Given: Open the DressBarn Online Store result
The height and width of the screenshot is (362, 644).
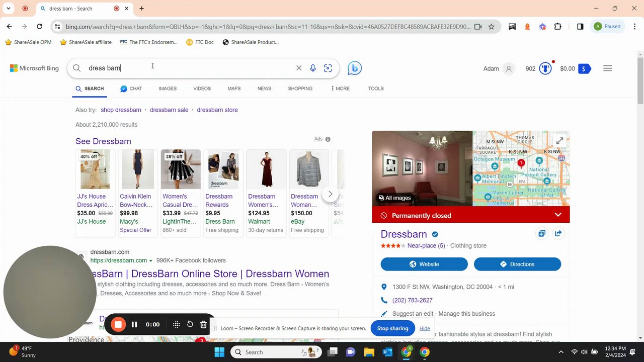Looking at the screenshot, I should 209,274.
